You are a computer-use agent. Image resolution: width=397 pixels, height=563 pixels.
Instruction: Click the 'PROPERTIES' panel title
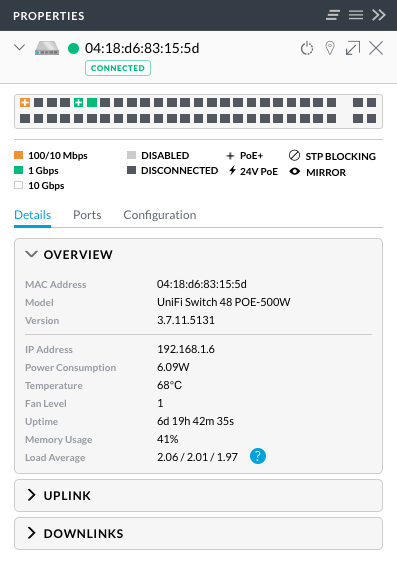click(x=49, y=16)
